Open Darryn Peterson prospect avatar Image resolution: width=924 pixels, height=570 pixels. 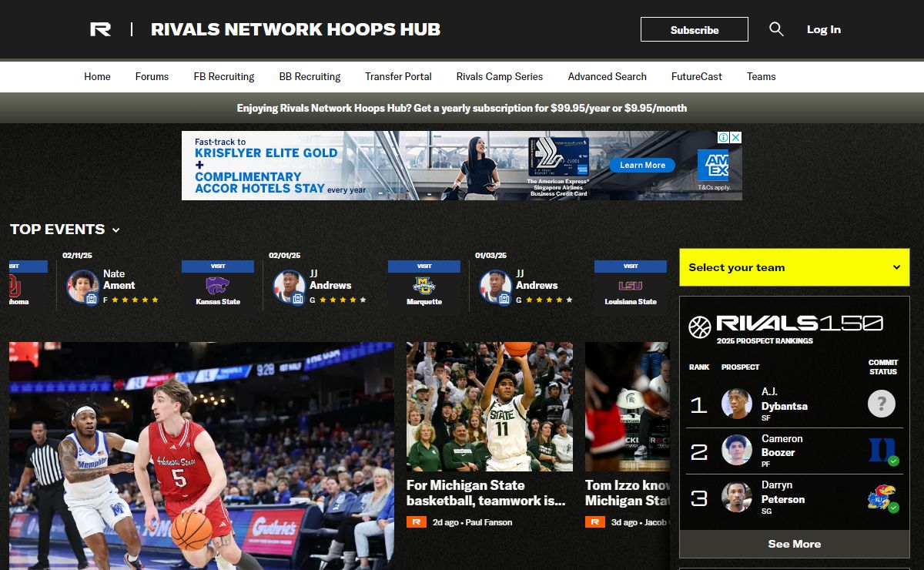click(x=737, y=497)
